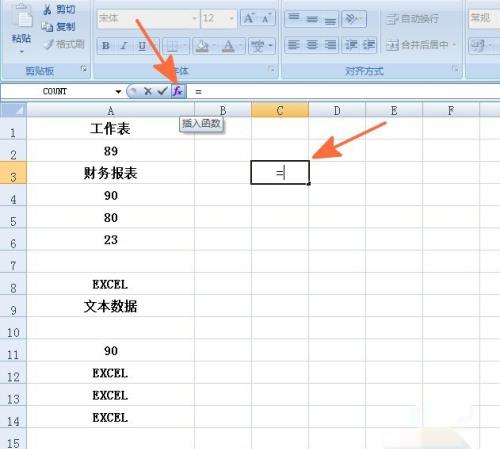Toggle italic formatting

124,46
